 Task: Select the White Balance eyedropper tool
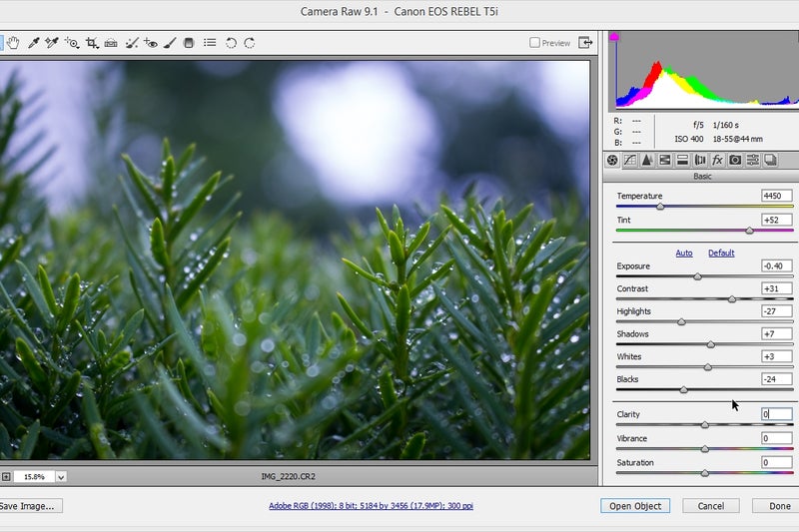pyautogui.click(x=33, y=43)
